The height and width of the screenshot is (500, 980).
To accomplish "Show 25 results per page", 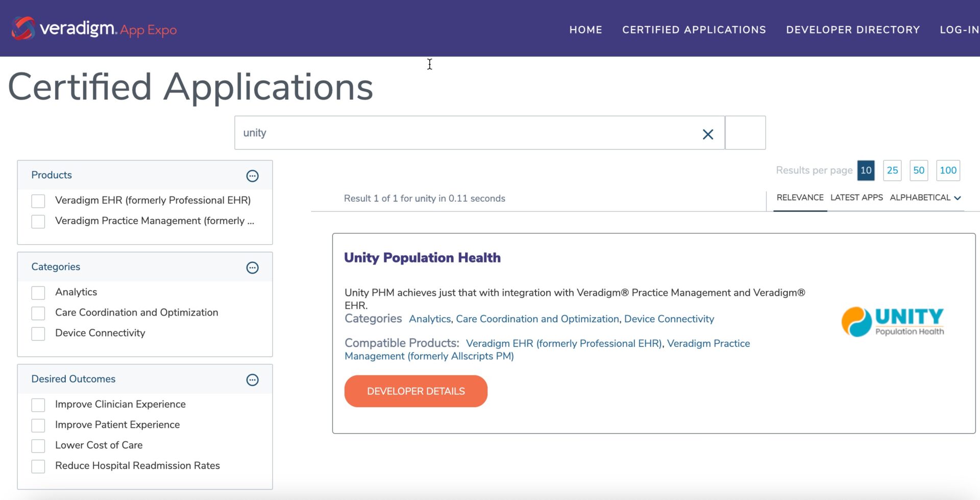I will (x=892, y=171).
